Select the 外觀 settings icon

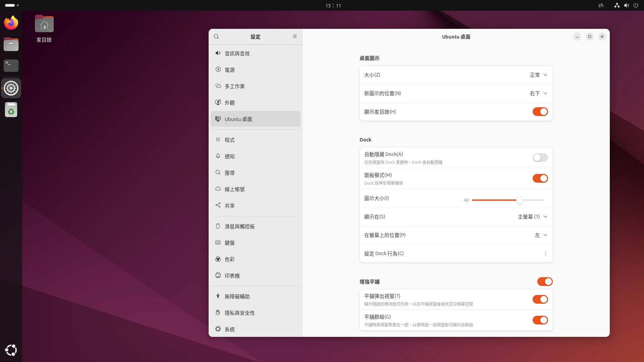pyautogui.click(x=229, y=103)
